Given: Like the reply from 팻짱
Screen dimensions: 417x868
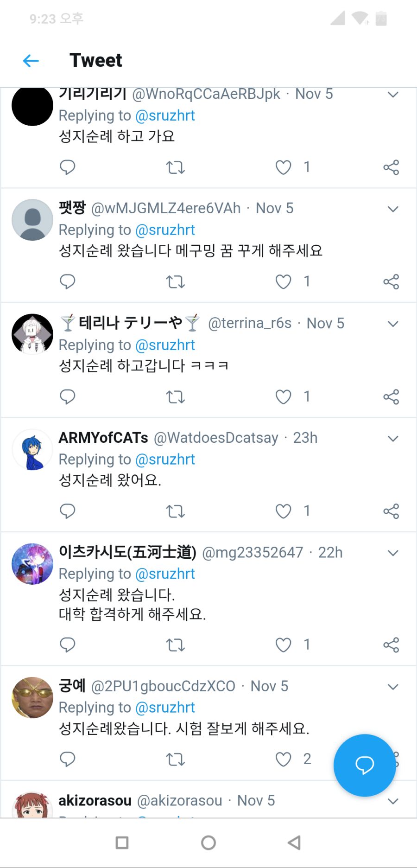Looking at the screenshot, I should 283,281.
